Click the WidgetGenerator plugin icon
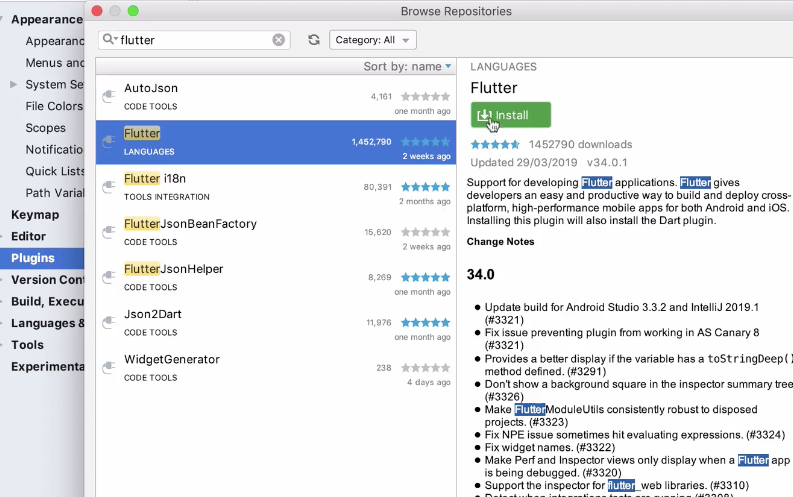Viewport: 793px width, 497px height. tap(109, 368)
